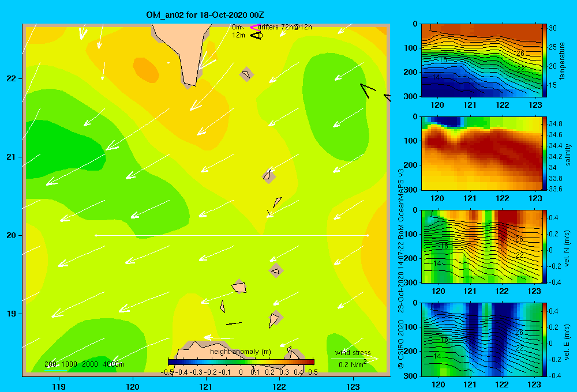Viewport: 577px width, 392px height.
Task: Open the northward velocity section panel
Action: [481, 247]
